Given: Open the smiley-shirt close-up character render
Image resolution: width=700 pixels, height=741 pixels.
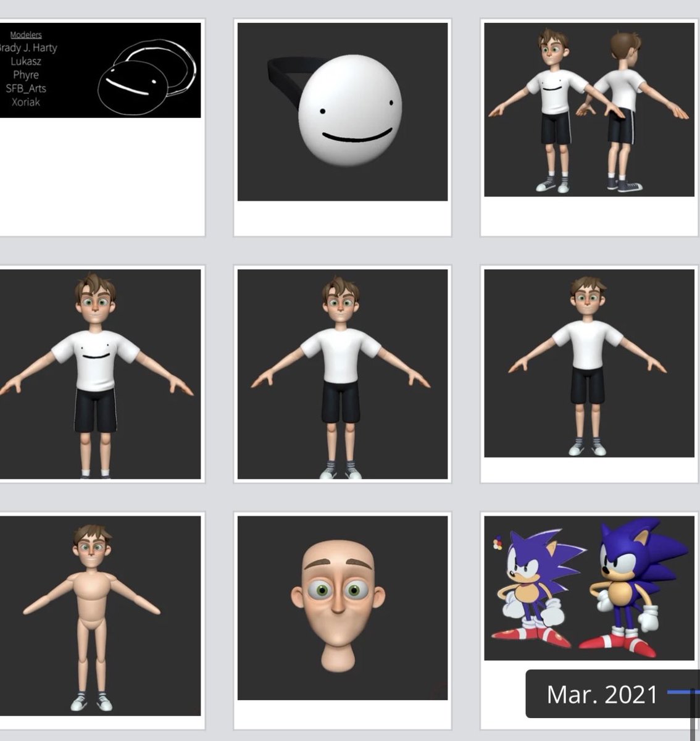Looking at the screenshot, I should [100, 374].
